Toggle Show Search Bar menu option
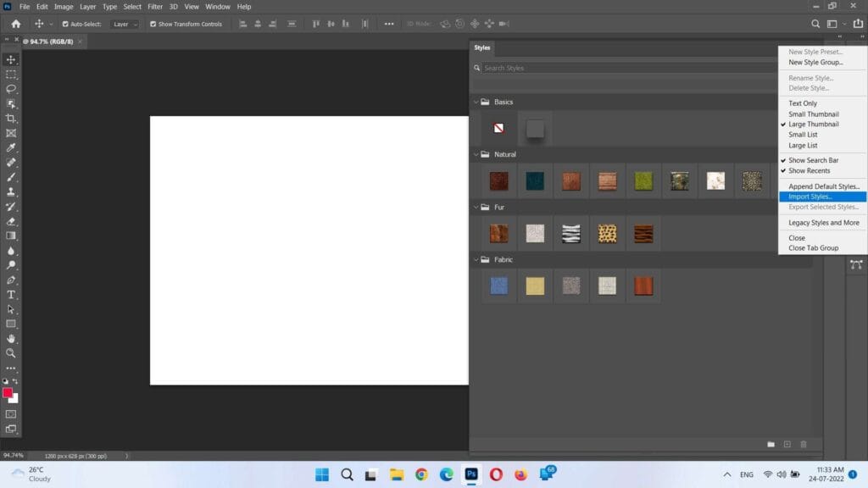Viewport: 868px width, 488px height. [814, 160]
